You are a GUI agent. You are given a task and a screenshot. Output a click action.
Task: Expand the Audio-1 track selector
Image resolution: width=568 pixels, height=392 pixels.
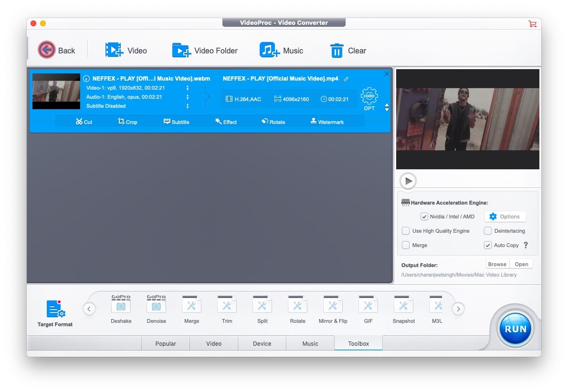[187, 97]
